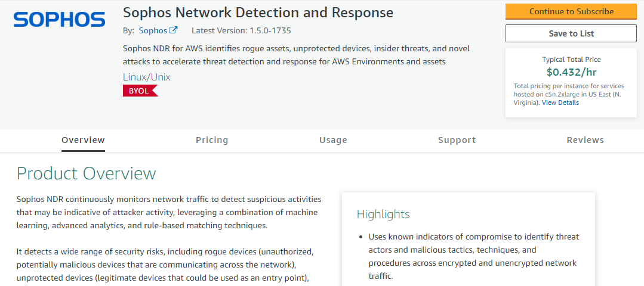Click the red BYOL badge
The width and height of the screenshot is (644, 286).
coord(140,91)
